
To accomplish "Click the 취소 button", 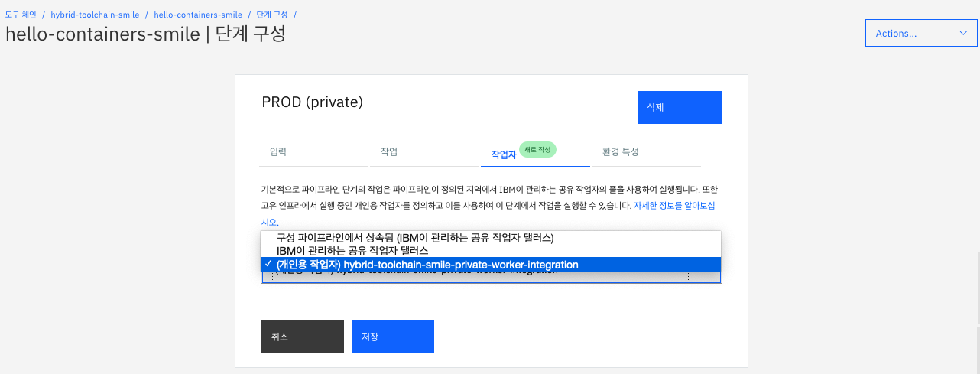I will coord(303,337).
